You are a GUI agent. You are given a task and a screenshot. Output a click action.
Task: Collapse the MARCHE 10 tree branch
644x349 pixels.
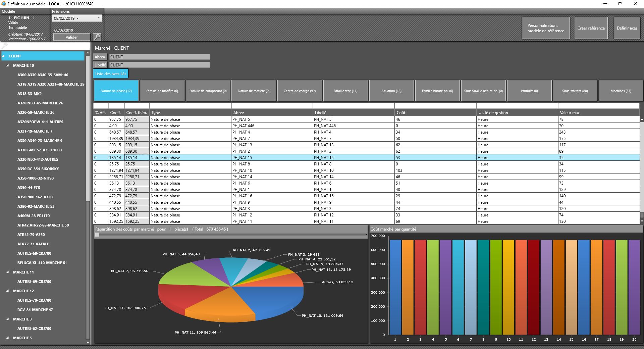pyautogui.click(x=8, y=65)
